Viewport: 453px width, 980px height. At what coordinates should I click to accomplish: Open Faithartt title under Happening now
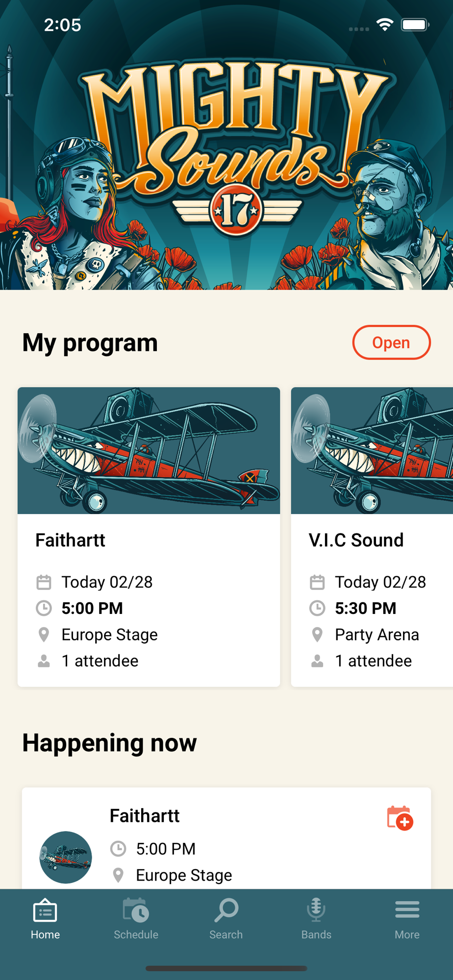coord(144,816)
